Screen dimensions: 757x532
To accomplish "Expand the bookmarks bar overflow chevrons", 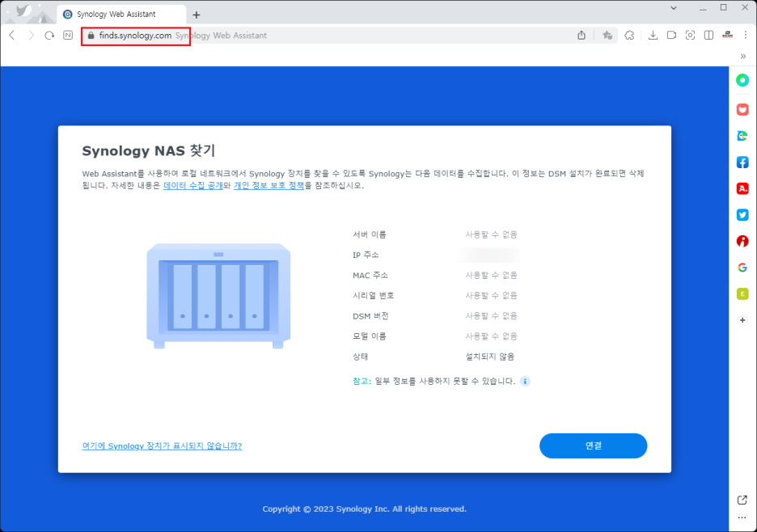I will click(x=743, y=57).
